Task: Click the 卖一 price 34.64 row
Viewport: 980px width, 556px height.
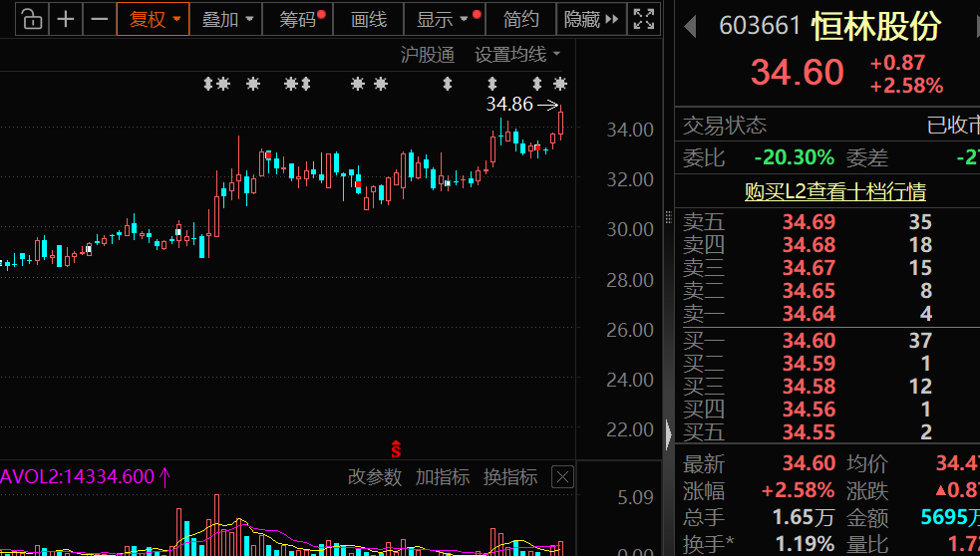Action: tap(809, 314)
